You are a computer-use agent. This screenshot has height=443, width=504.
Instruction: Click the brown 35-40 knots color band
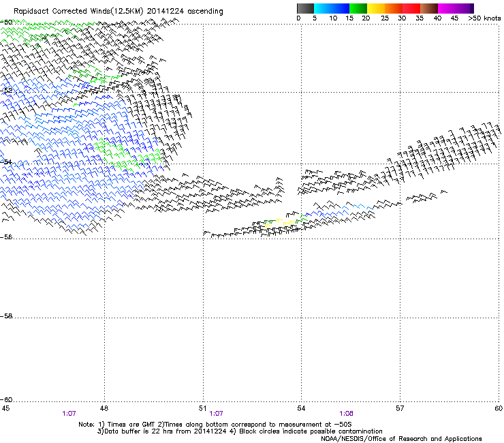coord(429,8)
